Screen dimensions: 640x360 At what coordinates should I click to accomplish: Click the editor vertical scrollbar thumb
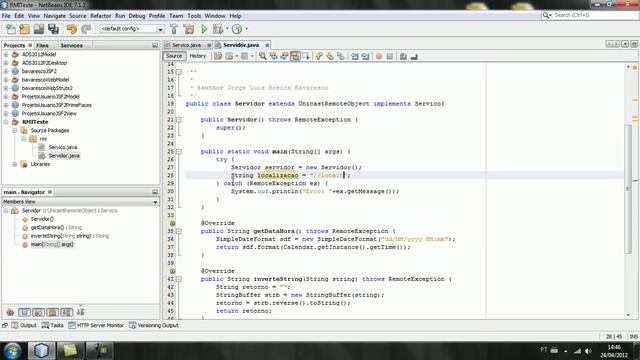[628, 188]
